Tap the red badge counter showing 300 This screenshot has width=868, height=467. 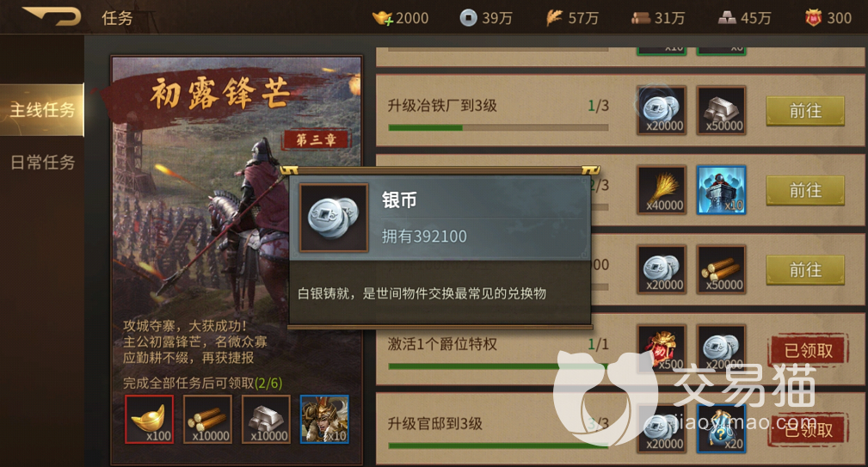828,18
